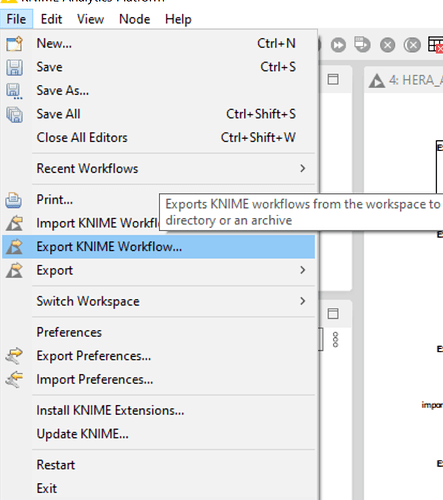Click the execute-and-open-views toolbar icon
The image size is (443, 500).
click(x=362, y=44)
